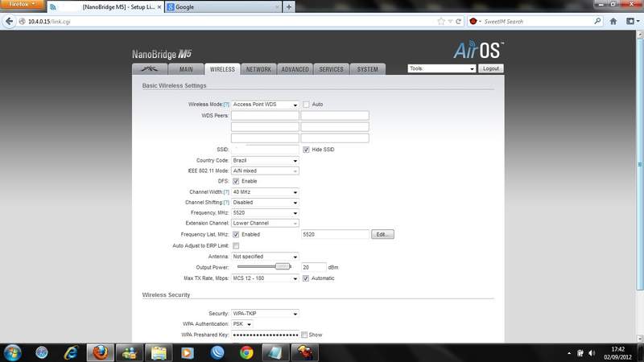
Task: Close the NanoBridge M5 browser tab
Action: tap(159, 7)
